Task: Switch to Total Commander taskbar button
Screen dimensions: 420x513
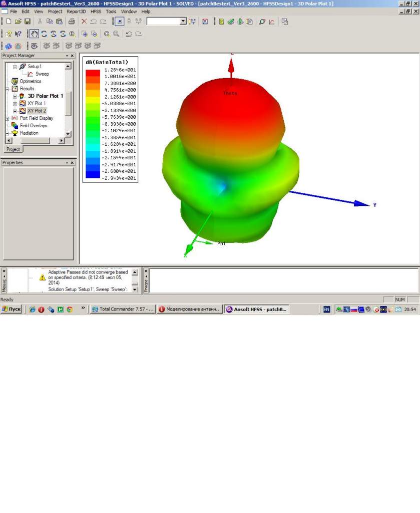Action: (x=123, y=309)
